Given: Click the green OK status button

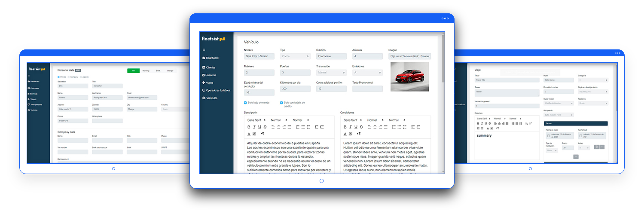Looking at the screenshot, I should point(133,70).
